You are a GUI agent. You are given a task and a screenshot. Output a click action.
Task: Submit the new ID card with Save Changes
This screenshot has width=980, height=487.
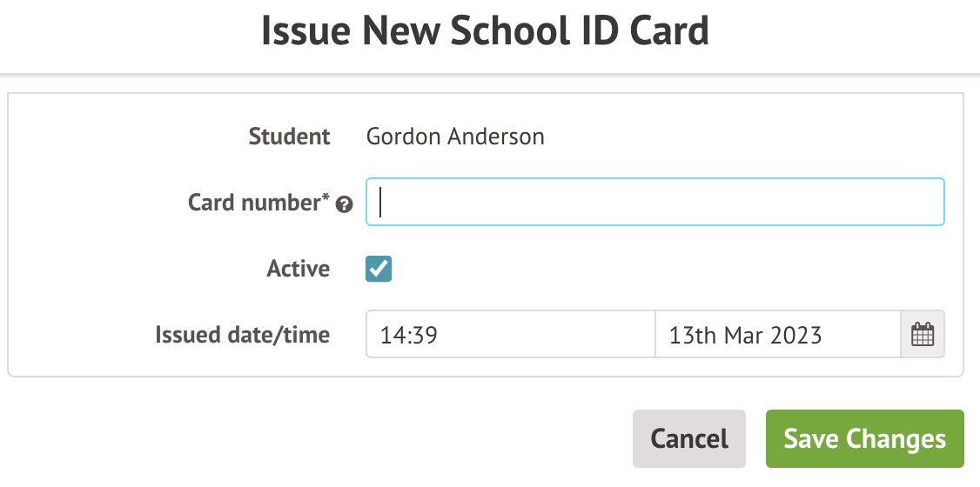pos(864,438)
